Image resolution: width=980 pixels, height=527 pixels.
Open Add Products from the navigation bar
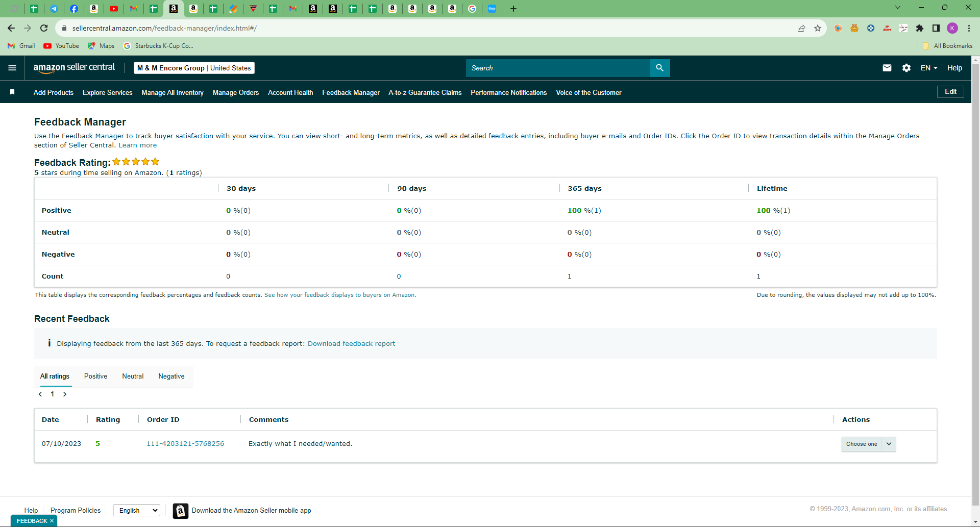(54, 92)
